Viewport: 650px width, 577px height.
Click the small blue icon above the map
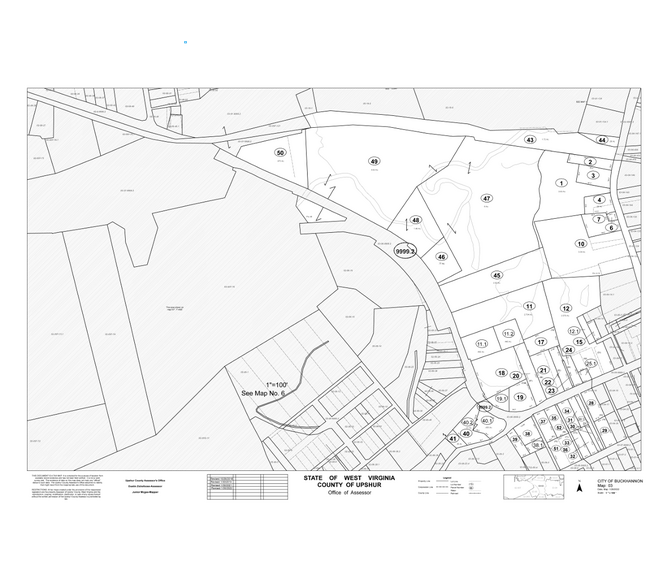[x=185, y=42]
